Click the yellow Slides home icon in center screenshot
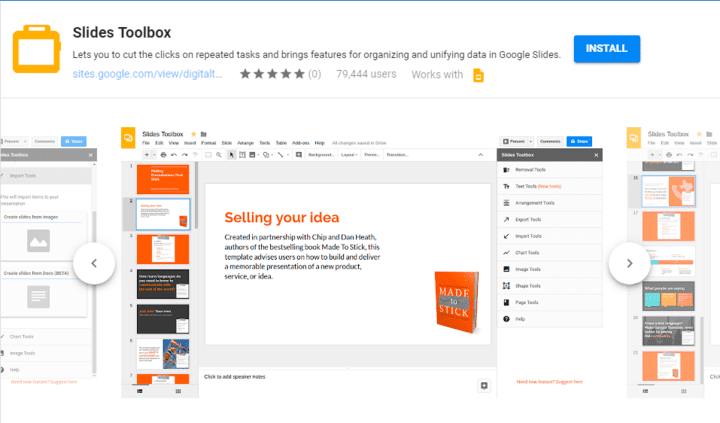Viewport: 720px width, 423px height. point(128,138)
